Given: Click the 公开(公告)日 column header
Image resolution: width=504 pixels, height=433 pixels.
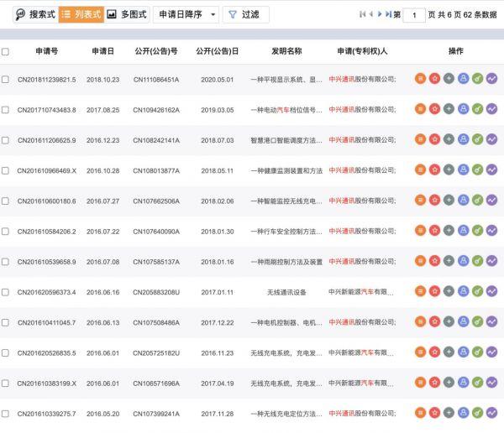Looking at the screenshot, I should click(x=218, y=51).
